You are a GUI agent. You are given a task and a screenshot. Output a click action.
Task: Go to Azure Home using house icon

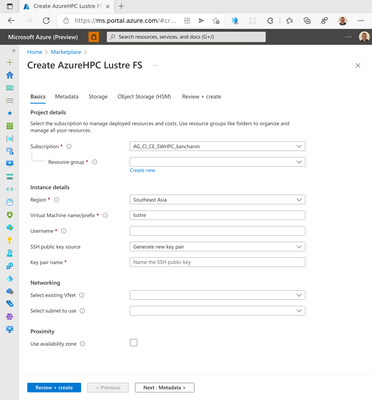coord(10,75)
